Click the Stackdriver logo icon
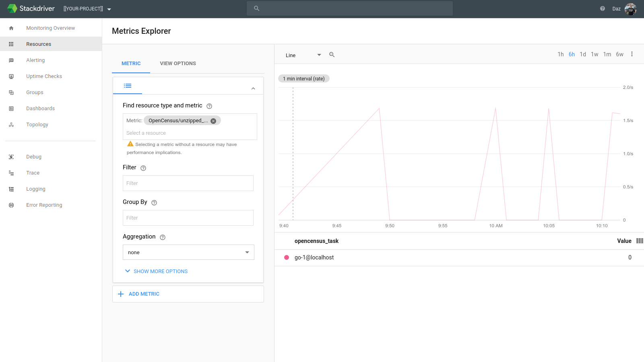 coord(12,8)
